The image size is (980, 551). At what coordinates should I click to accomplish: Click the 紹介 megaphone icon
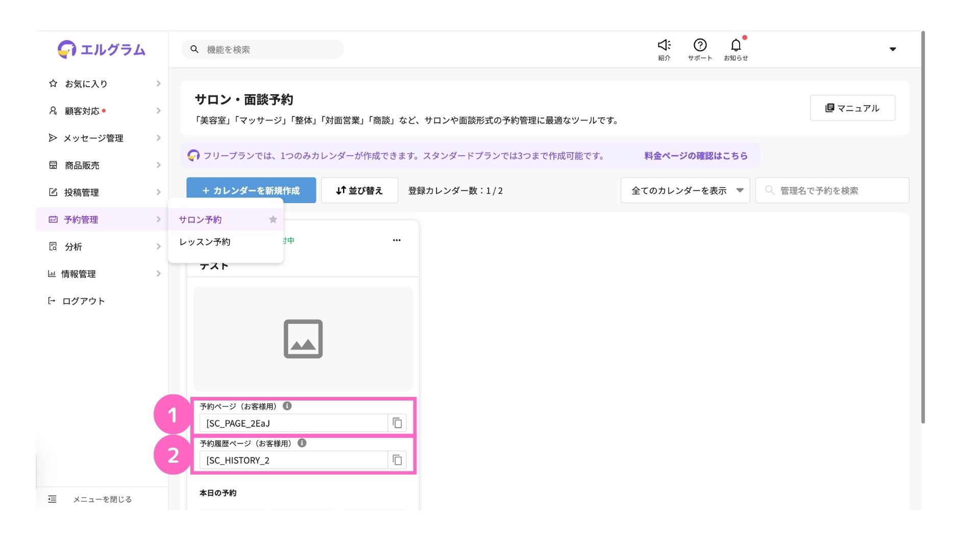click(664, 46)
